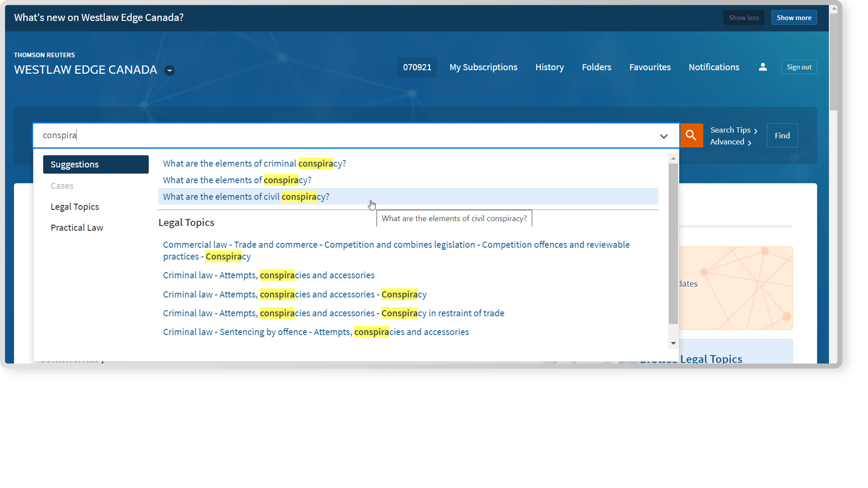This screenshot has width=868, height=488.
Task: Expand the Westlaw Edge Canada product switcher arrow
Action: tap(170, 70)
